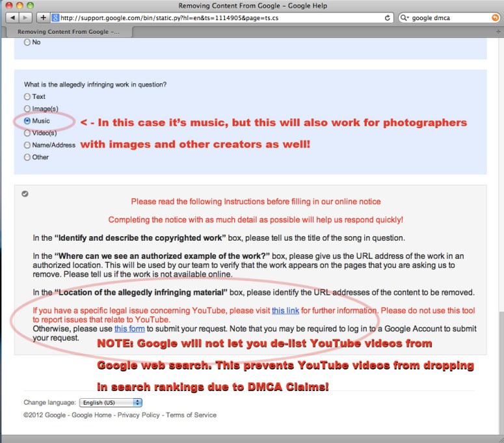Click the Privacy Policy footer link
The image size is (504, 443).
tap(139, 415)
